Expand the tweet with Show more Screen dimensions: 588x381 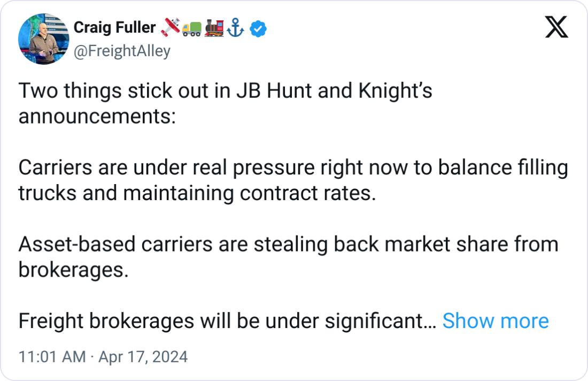495,321
